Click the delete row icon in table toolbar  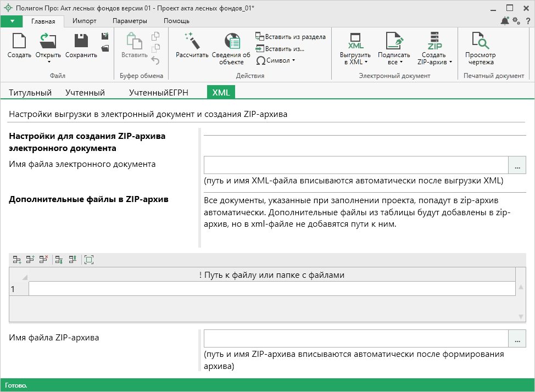44,260
